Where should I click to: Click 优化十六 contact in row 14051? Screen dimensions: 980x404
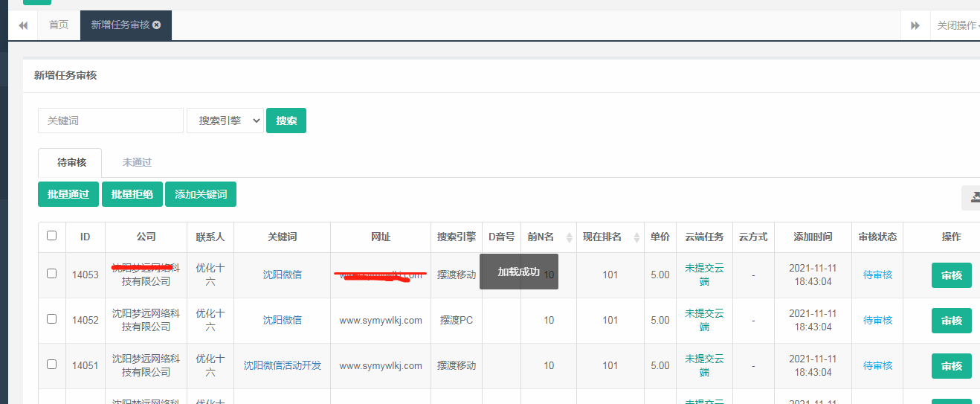click(x=210, y=366)
